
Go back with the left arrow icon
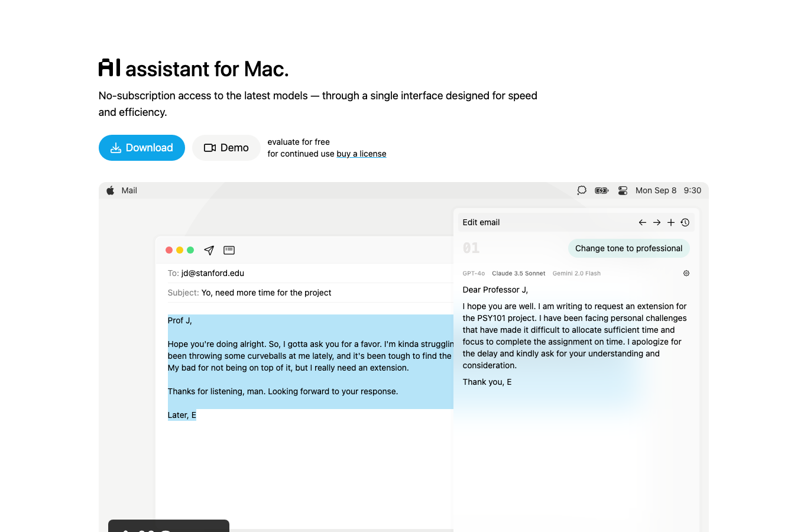tap(643, 222)
